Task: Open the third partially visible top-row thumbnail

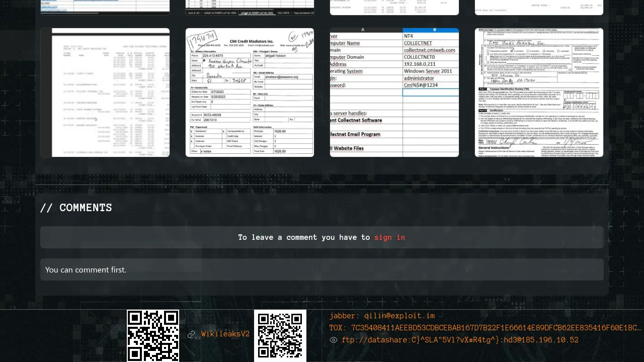Action: (x=394, y=7)
